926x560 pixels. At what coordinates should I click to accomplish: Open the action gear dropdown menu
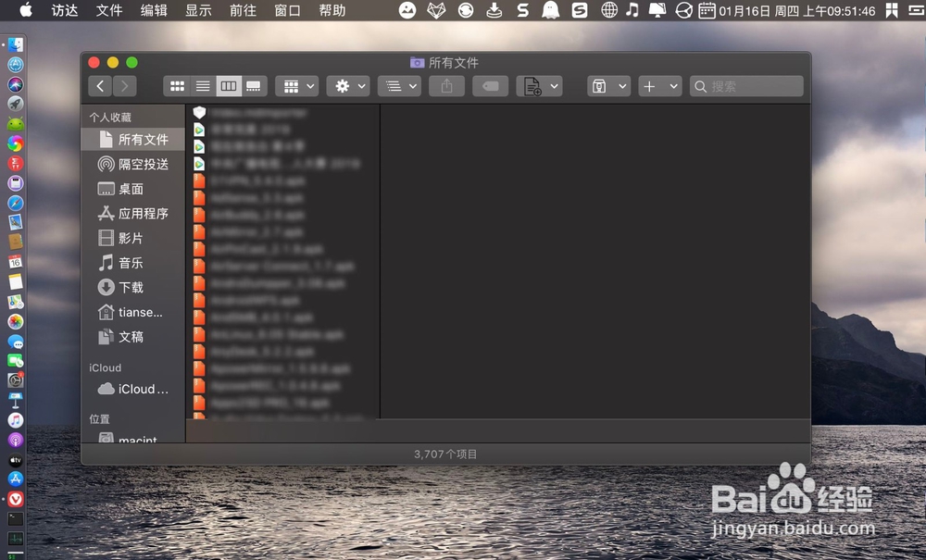(347, 85)
